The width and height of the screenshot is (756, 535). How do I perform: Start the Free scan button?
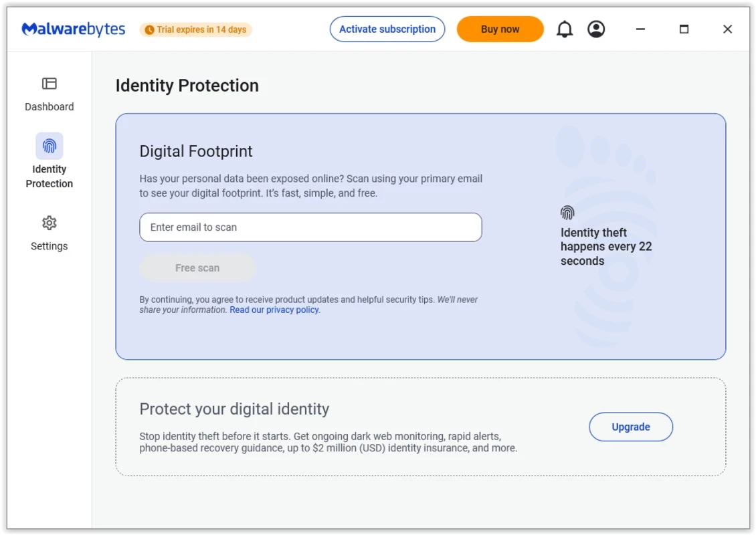coord(197,268)
